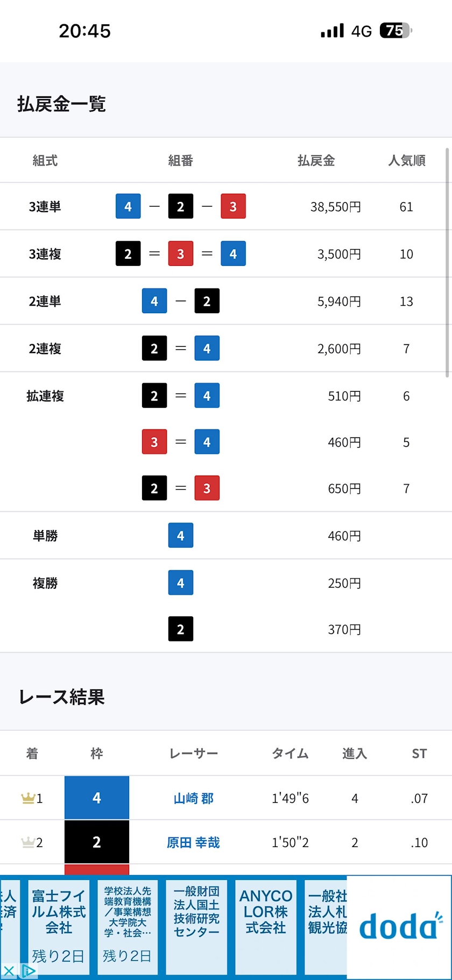Click the 人気順 column header
The height and width of the screenshot is (980, 452).
tap(407, 160)
